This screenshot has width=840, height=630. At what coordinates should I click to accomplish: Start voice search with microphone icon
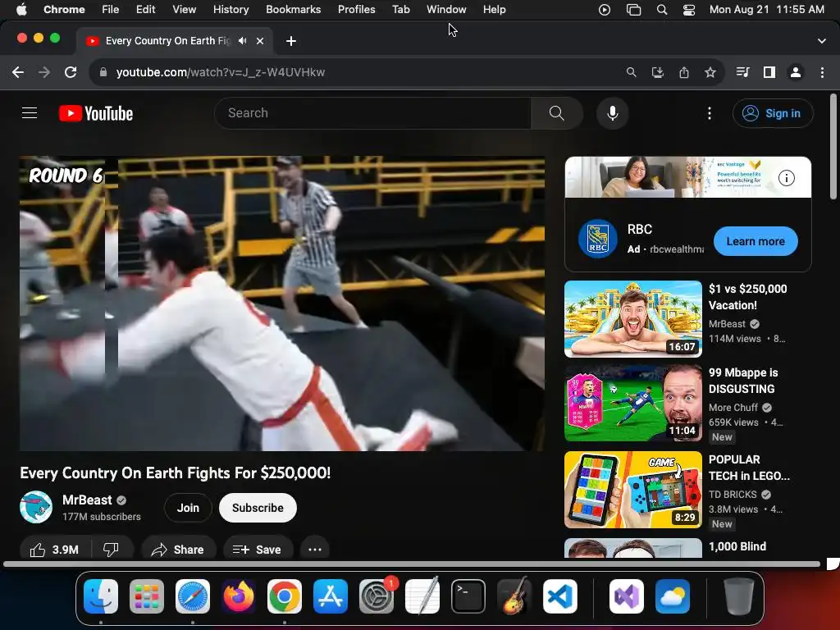(612, 113)
